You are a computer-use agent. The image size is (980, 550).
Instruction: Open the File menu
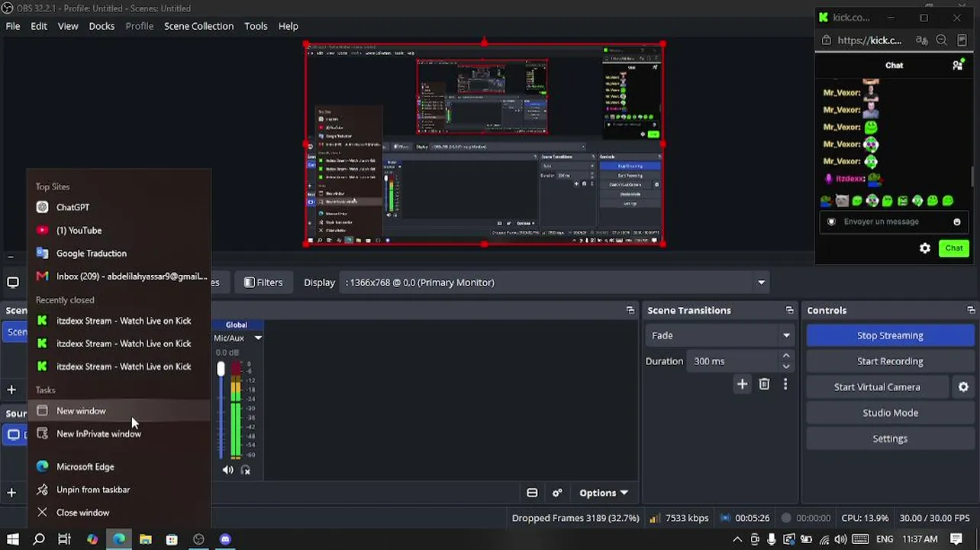[x=13, y=26]
